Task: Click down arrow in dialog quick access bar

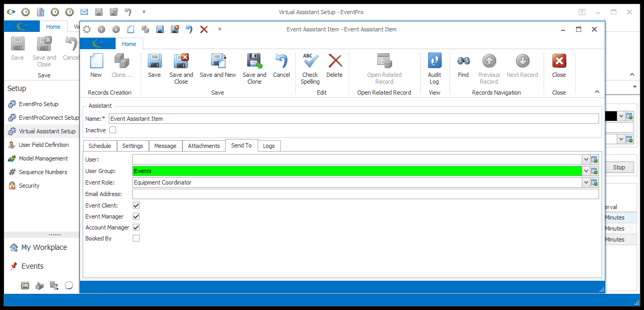Action: click(116, 29)
